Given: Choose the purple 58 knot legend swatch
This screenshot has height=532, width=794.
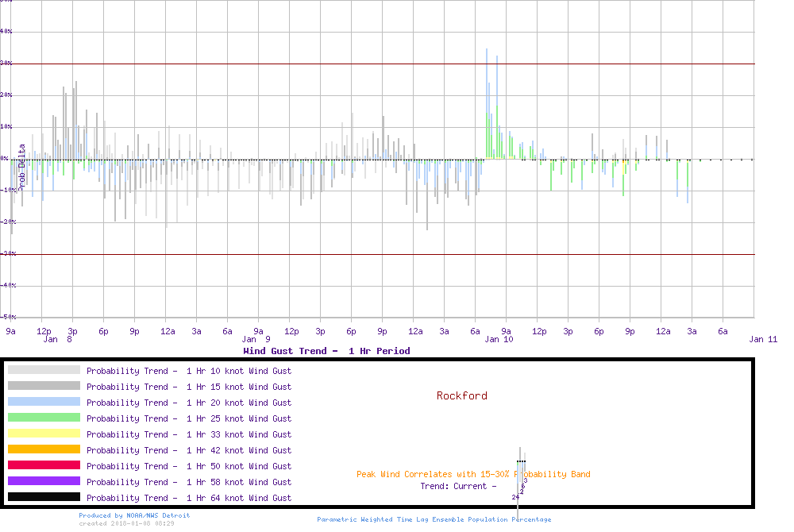Looking at the screenshot, I should [44, 481].
